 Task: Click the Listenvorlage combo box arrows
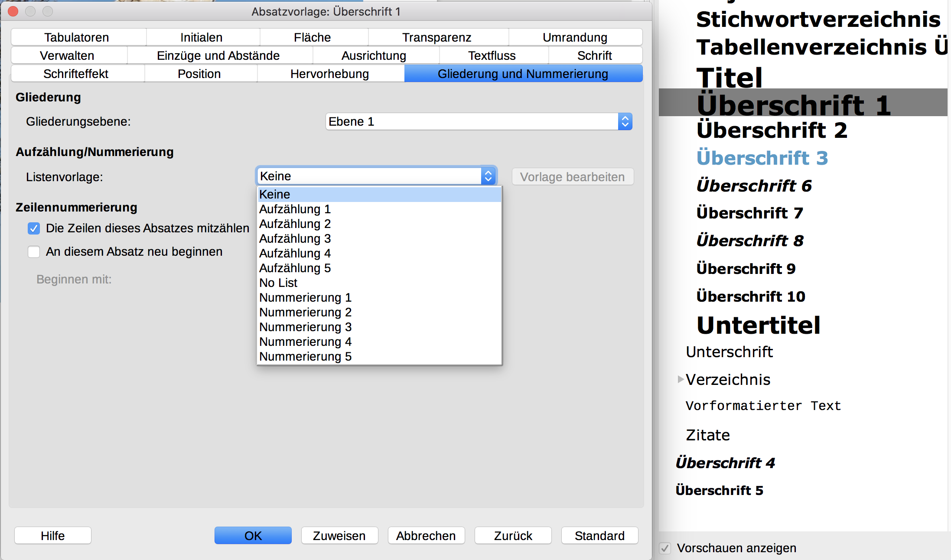click(x=488, y=176)
